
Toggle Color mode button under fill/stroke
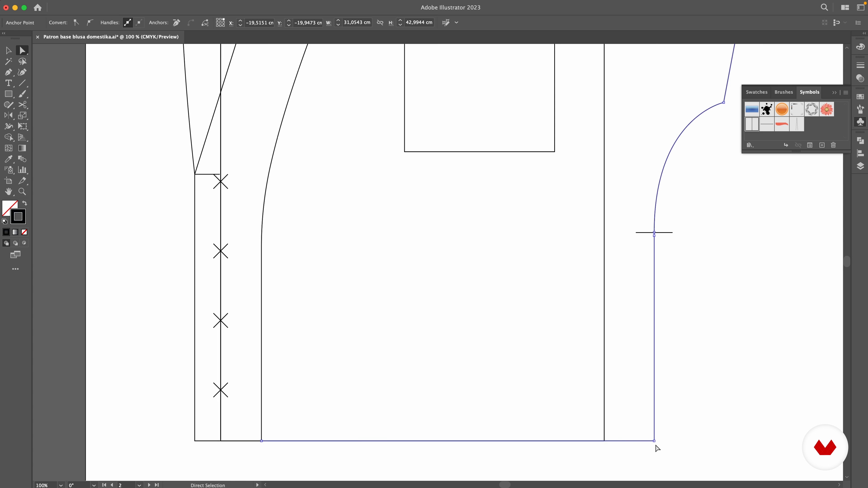click(x=6, y=232)
